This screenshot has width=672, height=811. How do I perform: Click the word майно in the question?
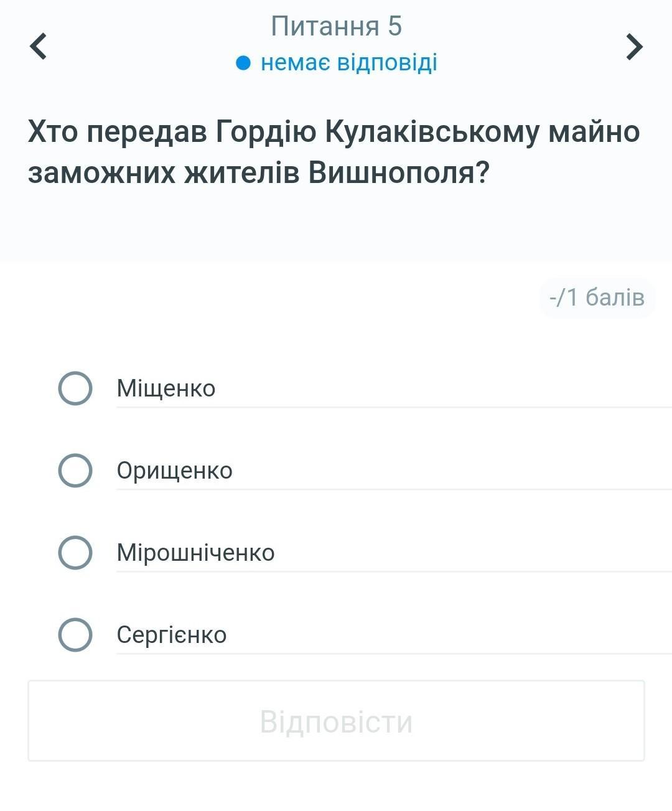594,132
